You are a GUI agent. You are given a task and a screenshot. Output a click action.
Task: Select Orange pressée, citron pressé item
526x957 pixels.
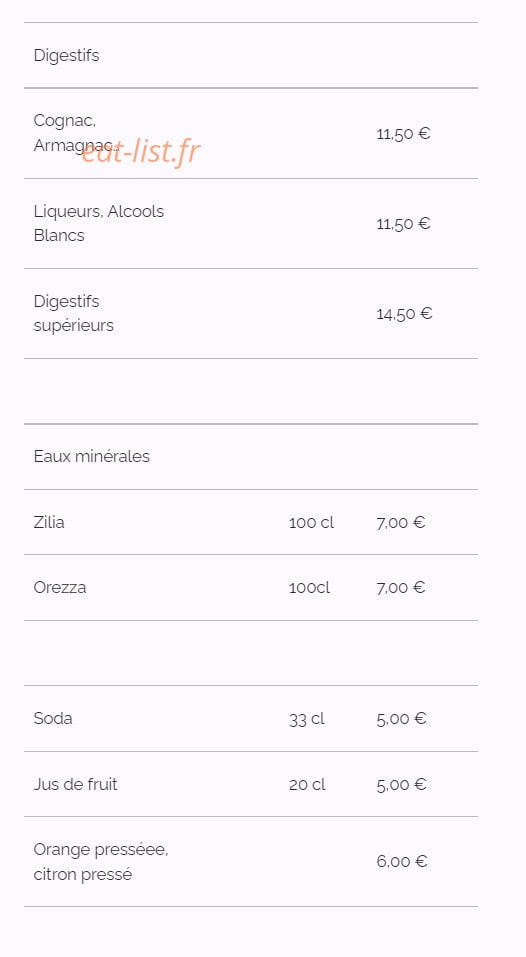tap(101, 862)
